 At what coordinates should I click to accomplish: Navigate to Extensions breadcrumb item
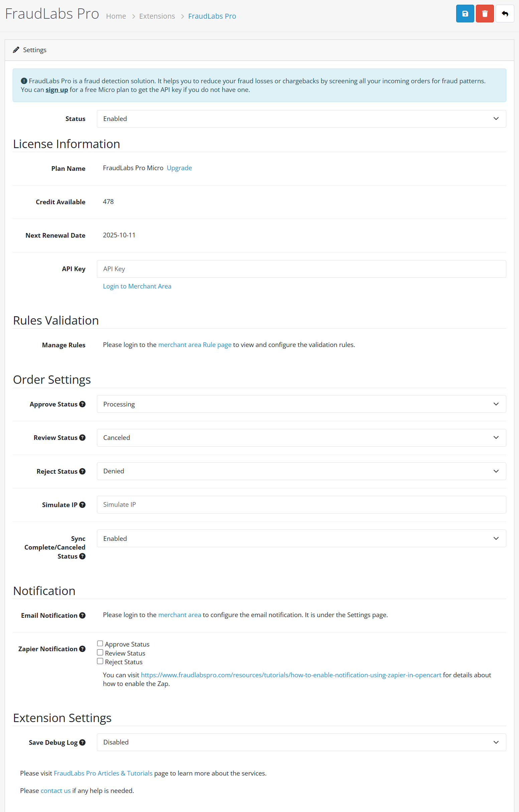(x=157, y=16)
